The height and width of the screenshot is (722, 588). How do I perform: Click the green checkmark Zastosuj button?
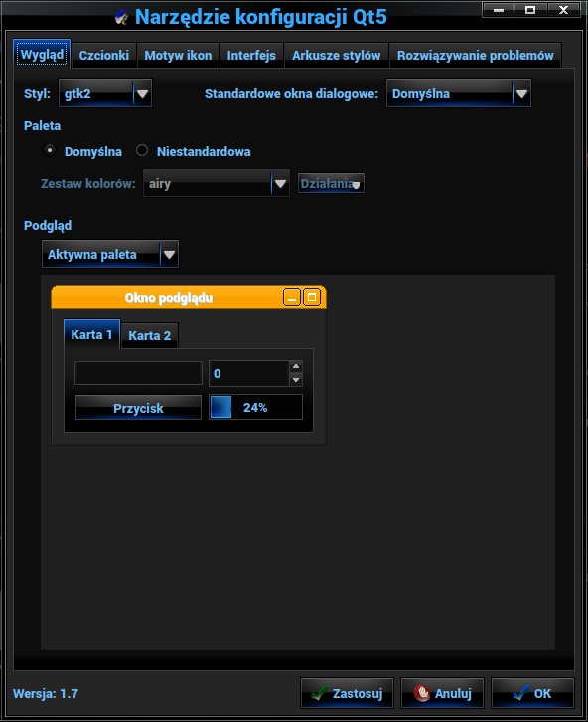coord(348,693)
